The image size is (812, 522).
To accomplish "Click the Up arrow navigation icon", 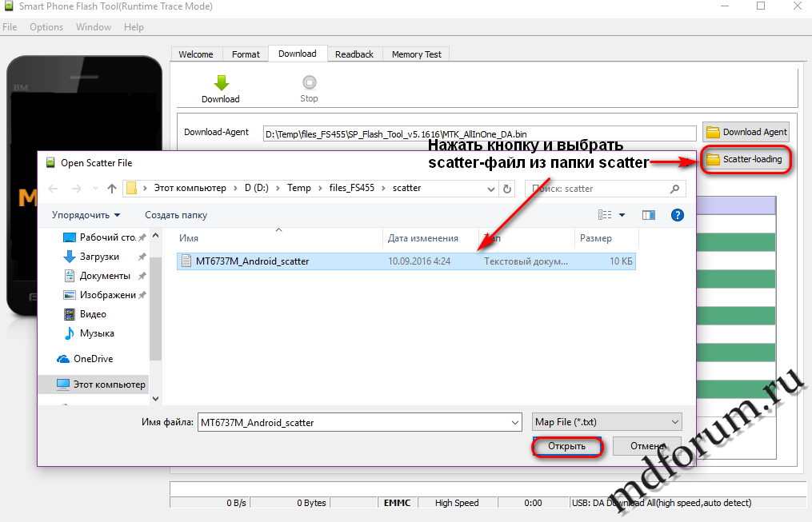I will click(112, 189).
